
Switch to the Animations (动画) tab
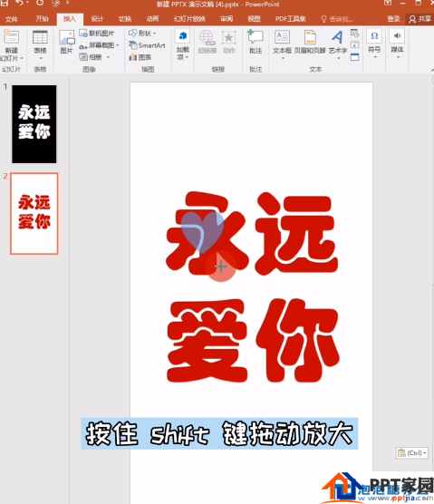pyautogui.click(x=152, y=19)
